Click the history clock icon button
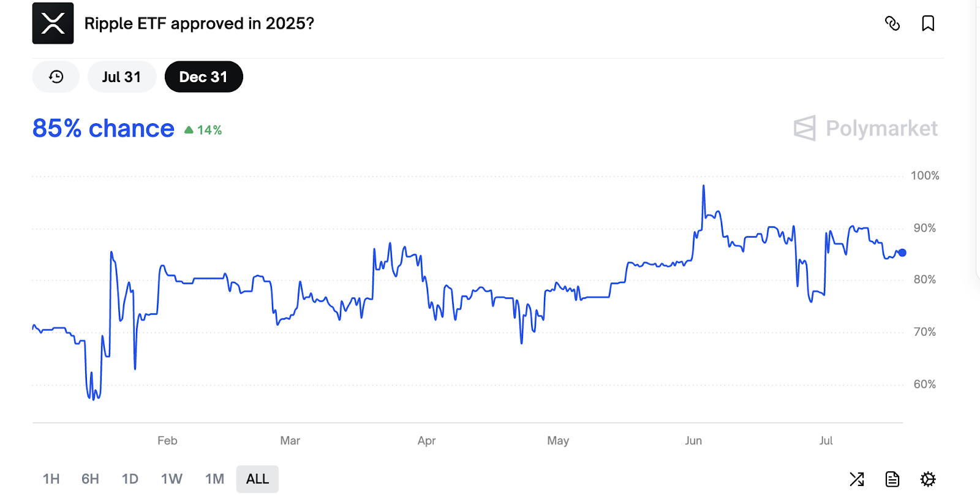Screen dimensions: 980x497 (x=56, y=77)
